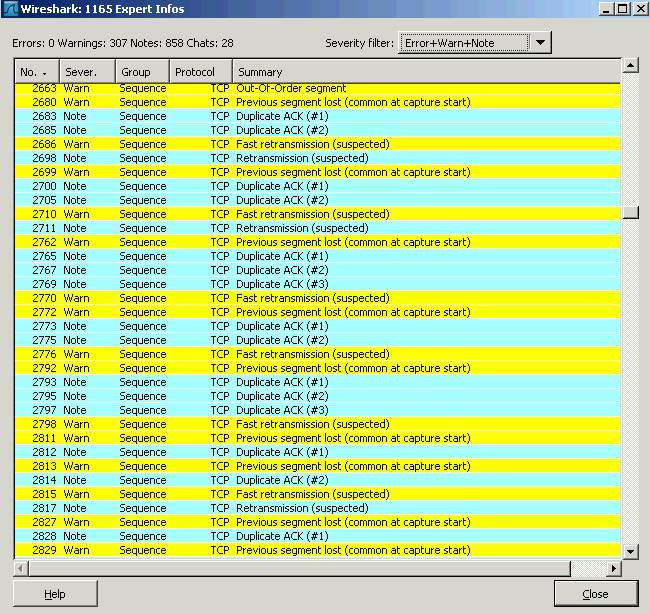650x614 pixels.
Task: Select row 2776 Fast retransmission
Action: point(318,354)
